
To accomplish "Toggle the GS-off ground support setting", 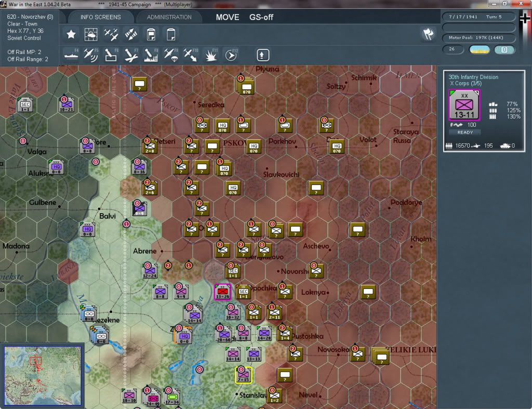I will [x=261, y=17].
